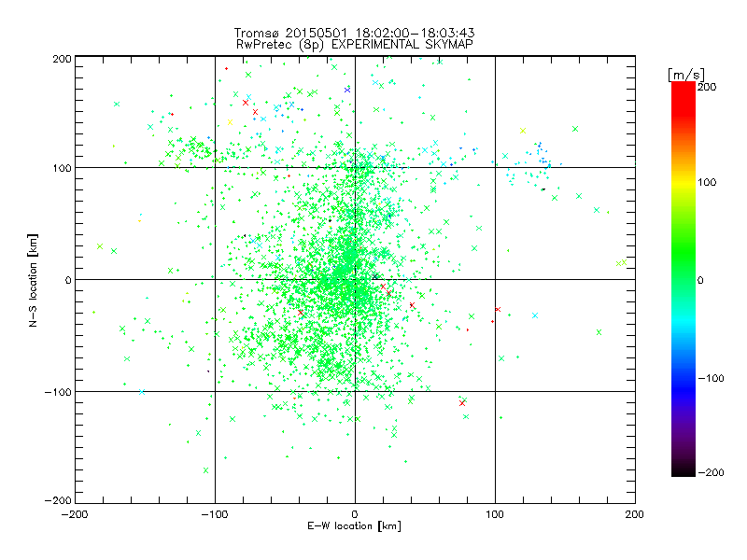Click the E-W axis tick label '100'
The height and width of the screenshot is (560, 747).
coord(495,514)
